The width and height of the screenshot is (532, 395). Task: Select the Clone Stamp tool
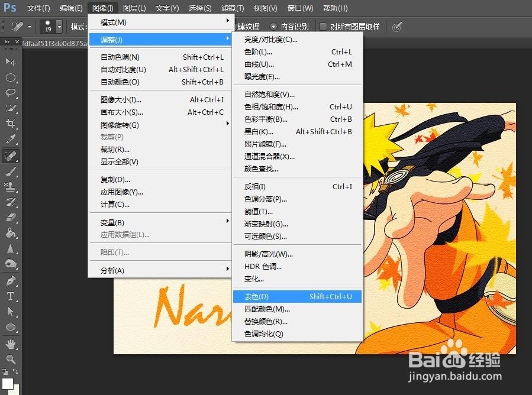tap(11, 187)
